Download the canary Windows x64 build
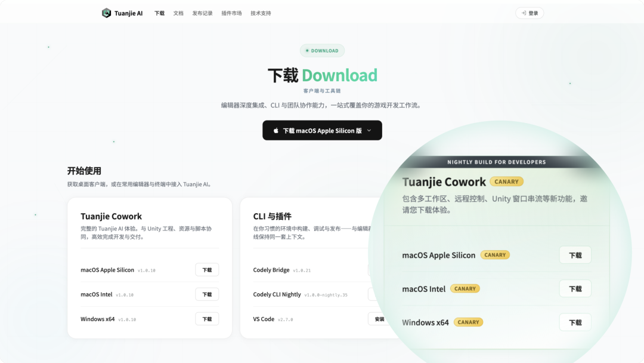Screen dimensions: 644x363 [575, 323]
